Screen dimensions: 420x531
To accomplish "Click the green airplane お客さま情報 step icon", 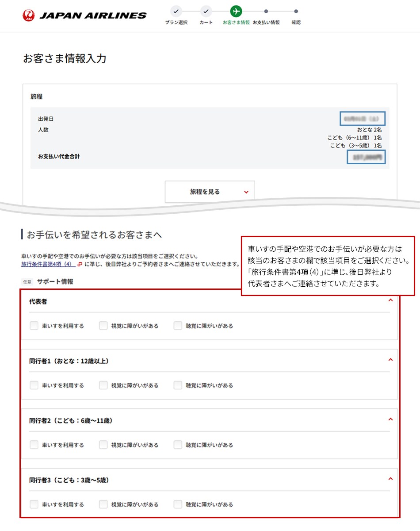I will tap(236, 11).
